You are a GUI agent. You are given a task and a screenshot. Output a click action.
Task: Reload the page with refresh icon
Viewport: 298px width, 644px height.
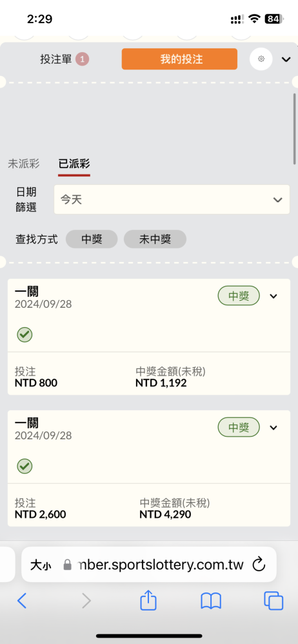(x=259, y=564)
